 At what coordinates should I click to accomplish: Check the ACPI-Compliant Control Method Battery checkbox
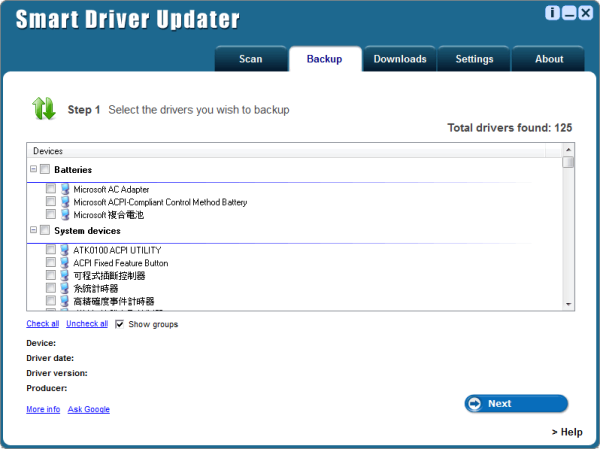point(51,201)
